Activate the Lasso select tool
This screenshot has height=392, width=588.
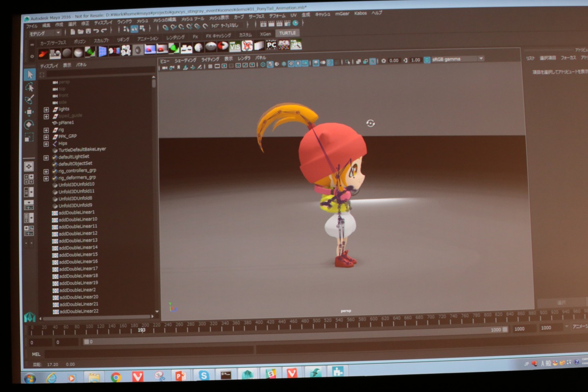pos(29,87)
